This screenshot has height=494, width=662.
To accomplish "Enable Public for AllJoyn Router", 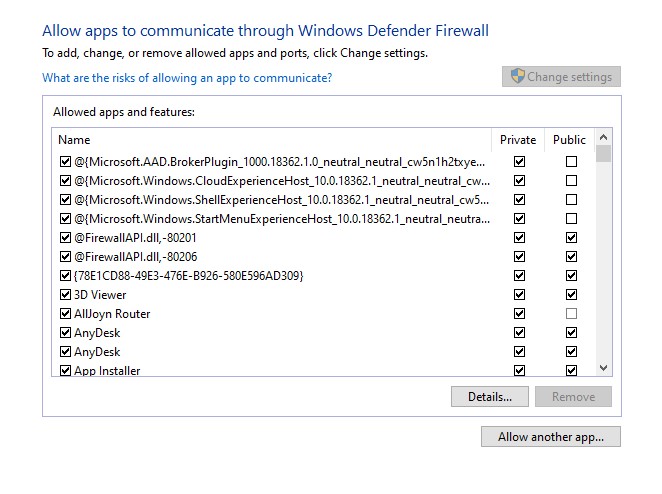I will tap(571, 314).
